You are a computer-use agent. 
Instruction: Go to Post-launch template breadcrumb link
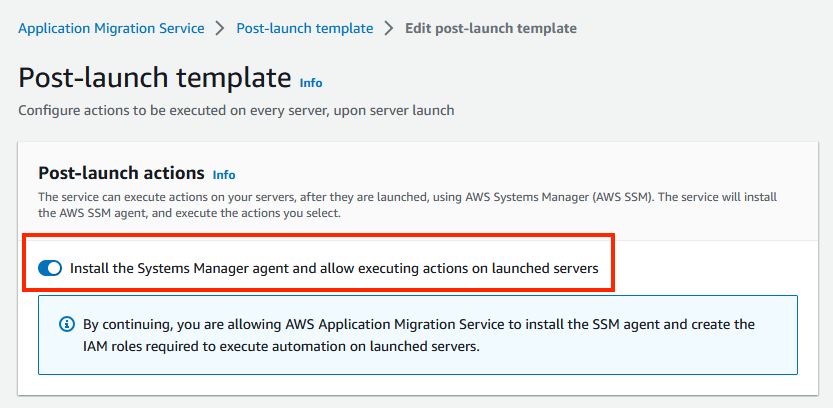[304, 28]
